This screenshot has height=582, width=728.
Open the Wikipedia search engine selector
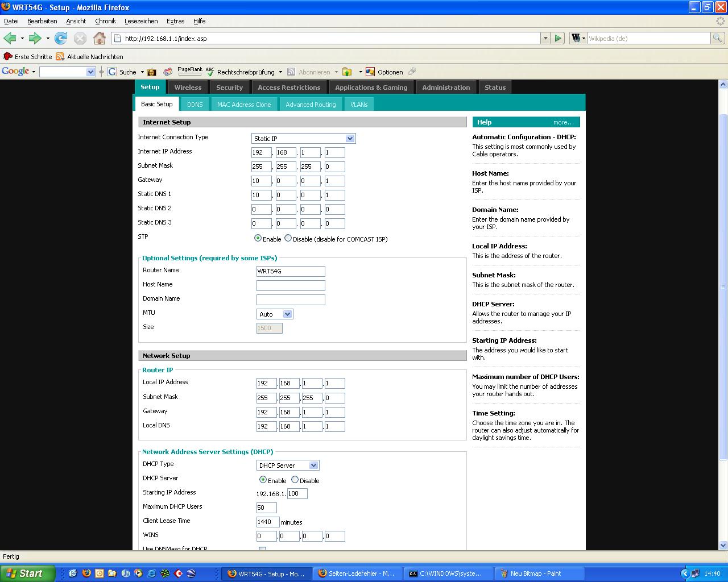coord(578,38)
